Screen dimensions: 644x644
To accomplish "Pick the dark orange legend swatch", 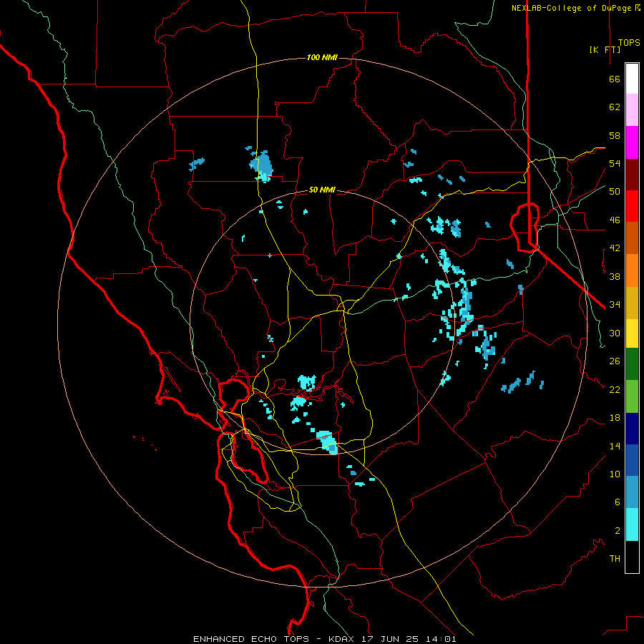I will (632, 238).
